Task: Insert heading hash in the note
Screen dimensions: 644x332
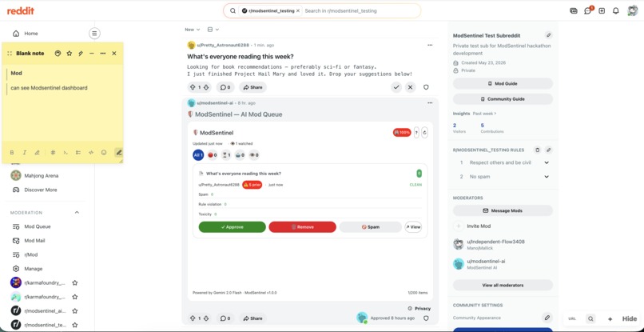Action: (x=53, y=153)
